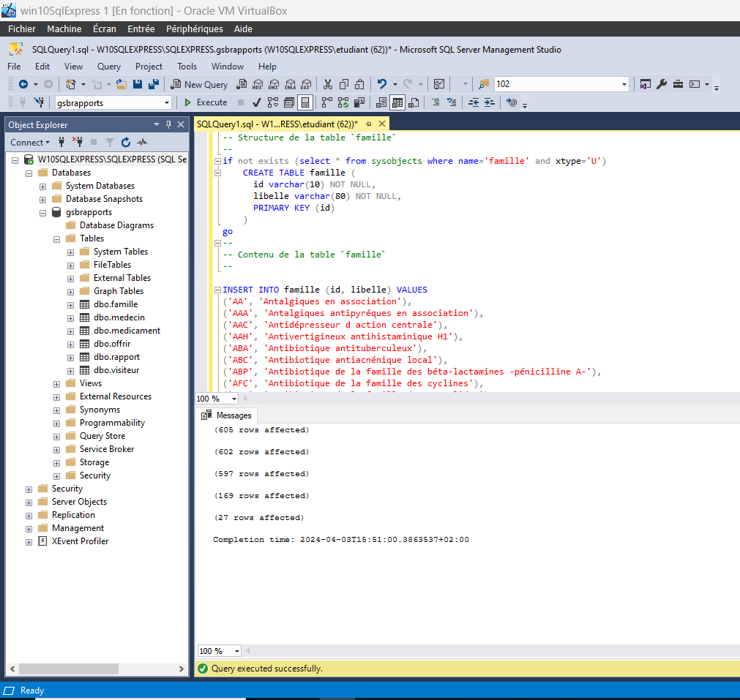Screen dimensions: 740x700
Task: Toggle Include Actual Execution Plan
Action: click(x=326, y=102)
